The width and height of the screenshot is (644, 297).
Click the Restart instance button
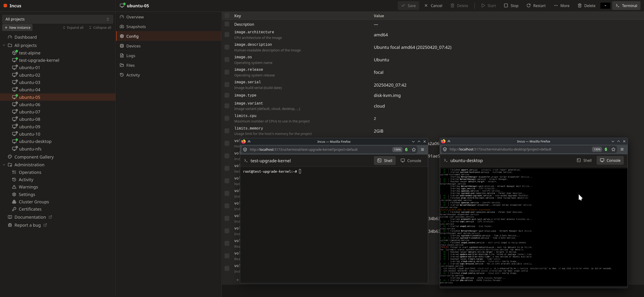click(x=536, y=5)
